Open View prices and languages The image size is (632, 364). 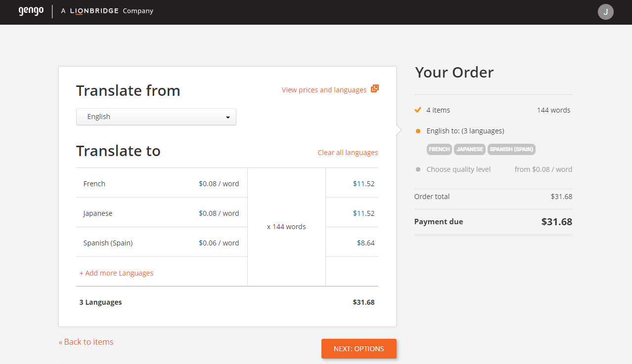pyautogui.click(x=324, y=89)
